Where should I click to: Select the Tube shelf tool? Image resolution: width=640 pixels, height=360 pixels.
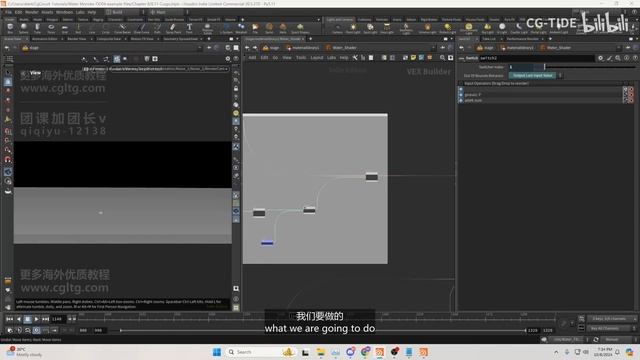coord(37,28)
